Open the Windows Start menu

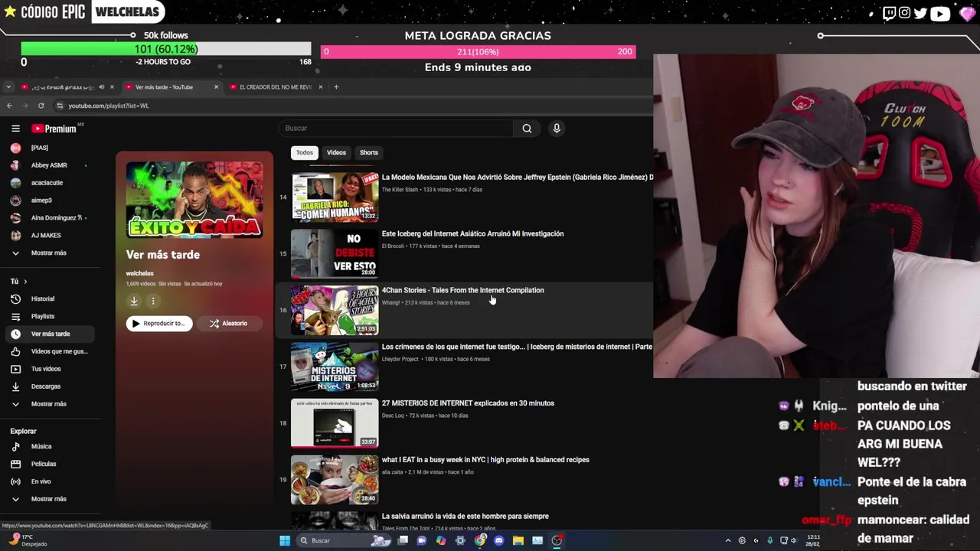tap(285, 540)
